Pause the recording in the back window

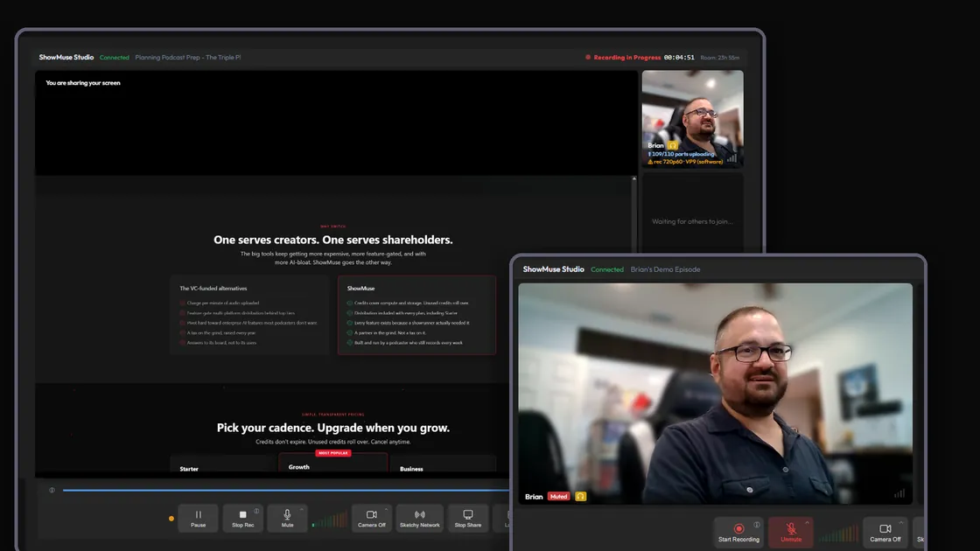pos(198,518)
